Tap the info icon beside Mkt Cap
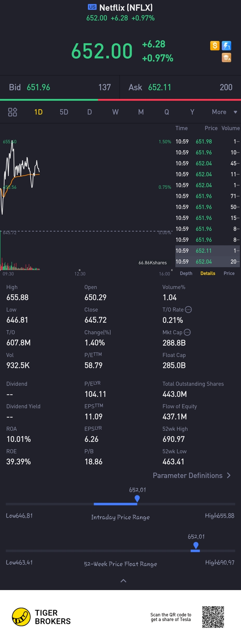Screen dimensions: 241x644 coord(187,332)
